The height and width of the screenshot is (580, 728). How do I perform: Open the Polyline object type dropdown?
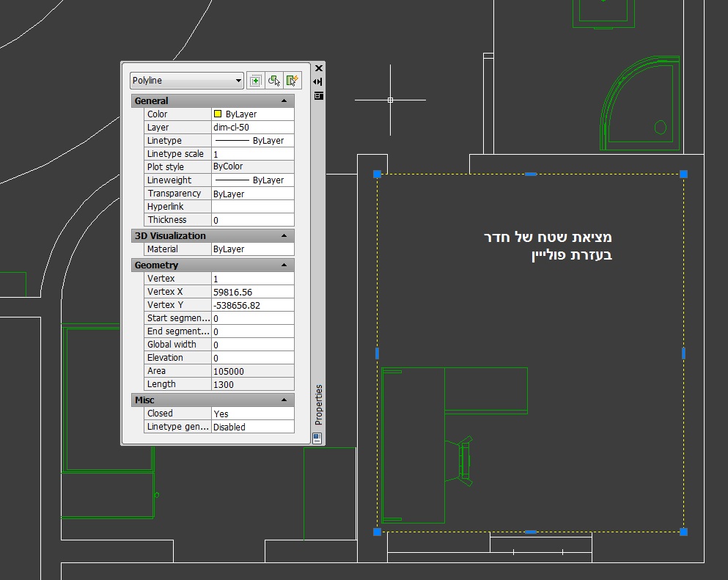coord(187,81)
